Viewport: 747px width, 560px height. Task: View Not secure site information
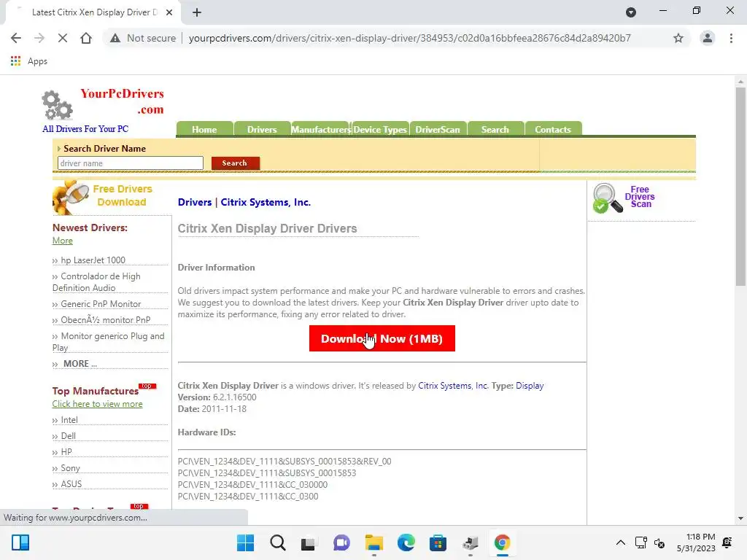coord(142,38)
